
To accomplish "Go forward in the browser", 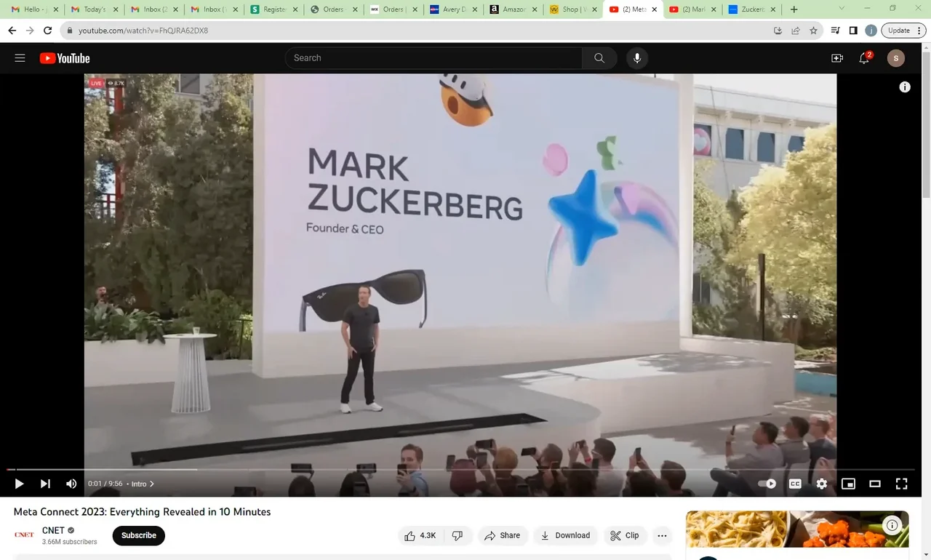I will click(30, 31).
